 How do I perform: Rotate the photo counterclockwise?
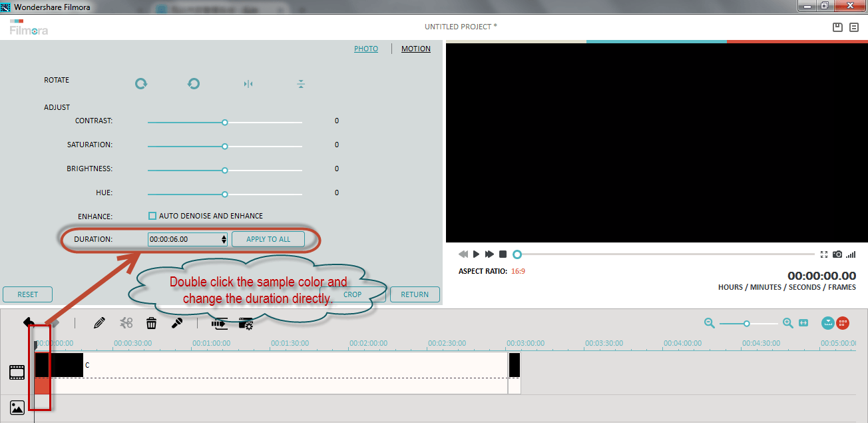tap(193, 83)
